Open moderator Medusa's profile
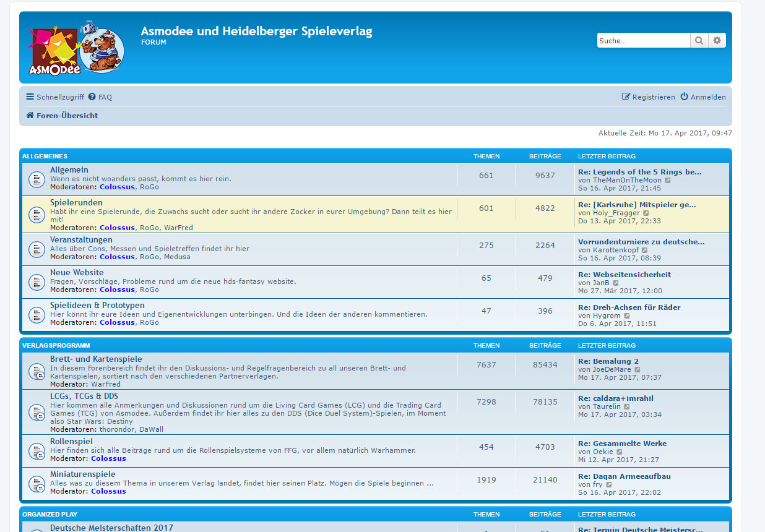The width and height of the screenshot is (765, 532). (x=177, y=257)
